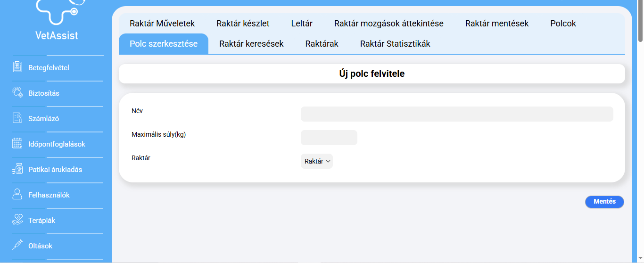Open the Raktár dropdown selector
Screen dimensions: 644x263
[317, 161]
